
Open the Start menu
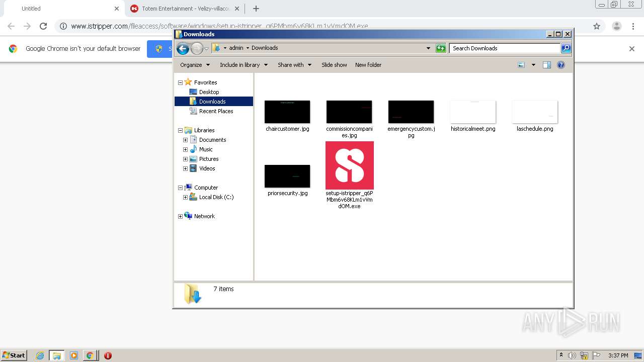coord(14,355)
